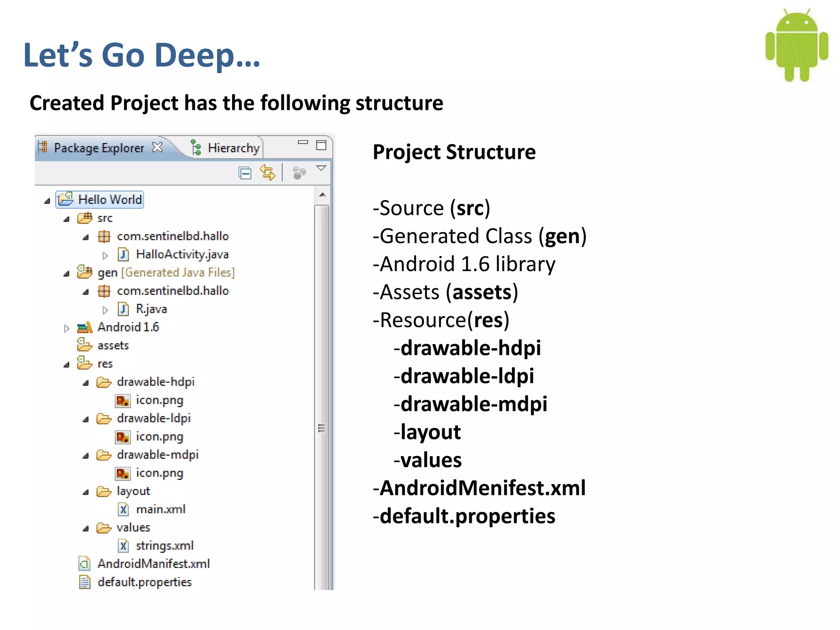
Task: Click image icon of icon.png under drawable-mdpi
Action: [x=123, y=473]
